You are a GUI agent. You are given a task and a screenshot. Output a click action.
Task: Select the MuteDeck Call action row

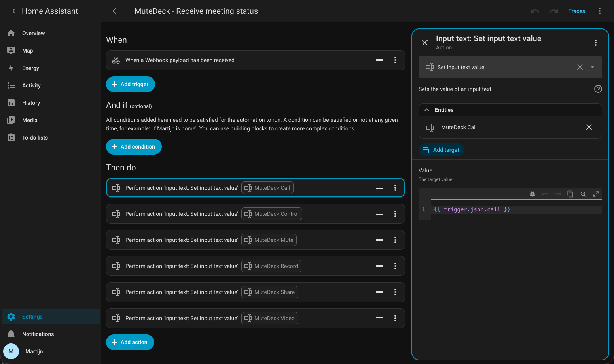pos(255,188)
